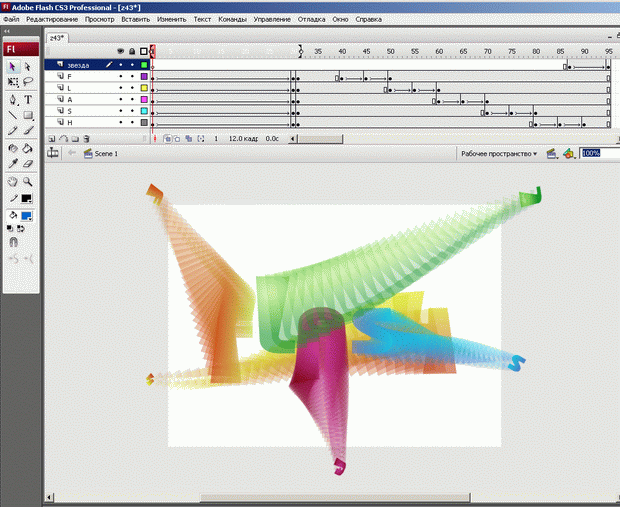
Task: Select the звезда layer
Action: tap(78, 65)
